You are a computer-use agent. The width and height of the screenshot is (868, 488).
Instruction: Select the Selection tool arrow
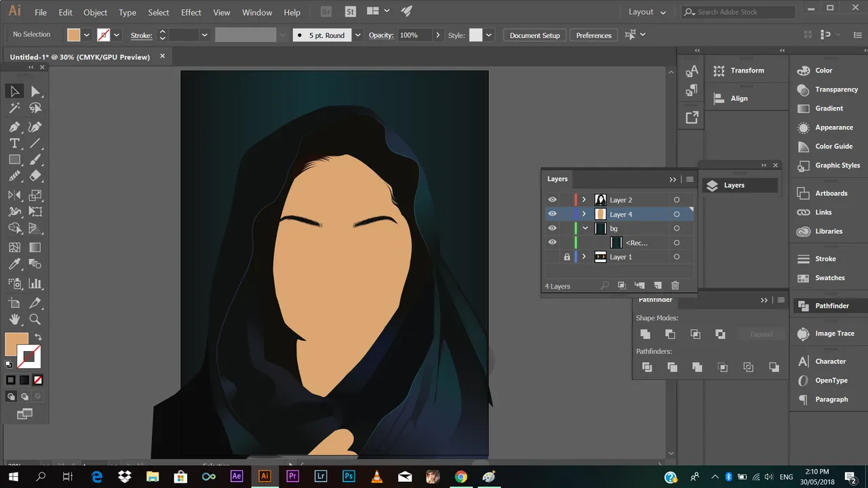point(14,91)
